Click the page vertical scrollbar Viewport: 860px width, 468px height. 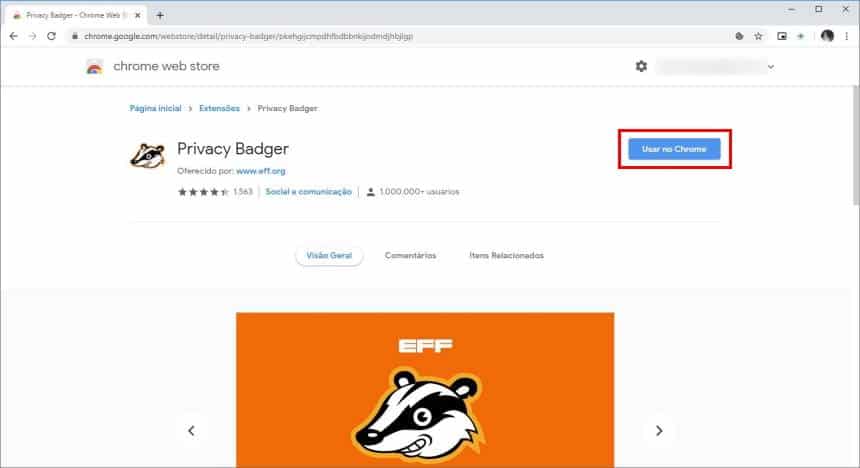click(856, 145)
